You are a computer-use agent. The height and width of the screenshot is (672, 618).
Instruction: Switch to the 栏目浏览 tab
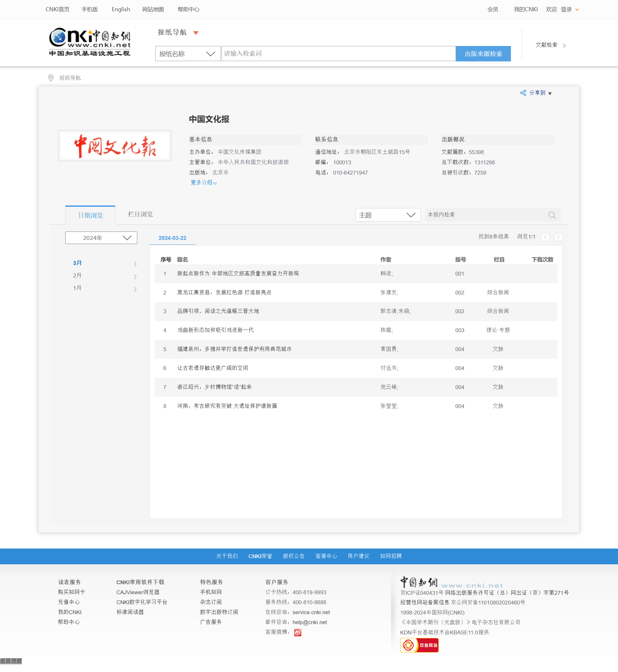141,214
